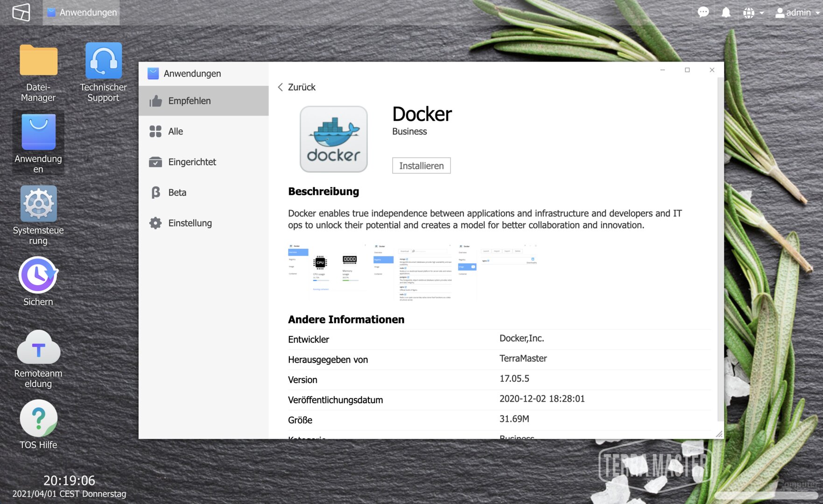Open first Docker overview screenshot thumbnail
The width and height of the screenshot is (823, 504).
click(x=327, y=272)
